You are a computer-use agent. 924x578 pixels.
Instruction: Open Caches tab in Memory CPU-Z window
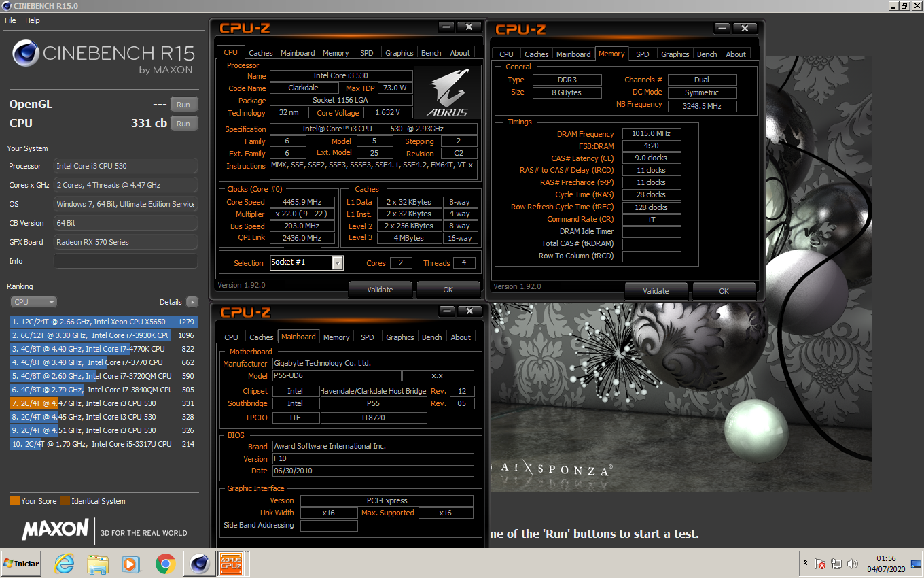[x=537, y=54]
